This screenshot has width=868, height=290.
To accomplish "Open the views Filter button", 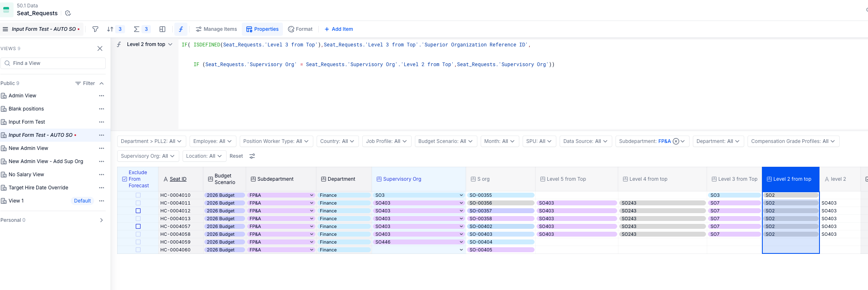I will pyautogui.click(x=85, y=83).
